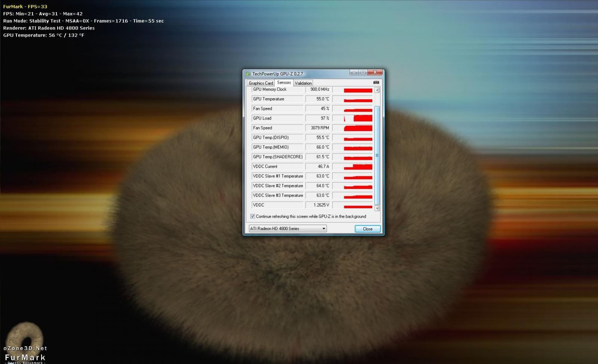The width and height of the screenshot is (598, 364).
Task: Select the GPU Temp.(DISPIO) sensor label
Action: pyautogui.click(x=277, y=138)
